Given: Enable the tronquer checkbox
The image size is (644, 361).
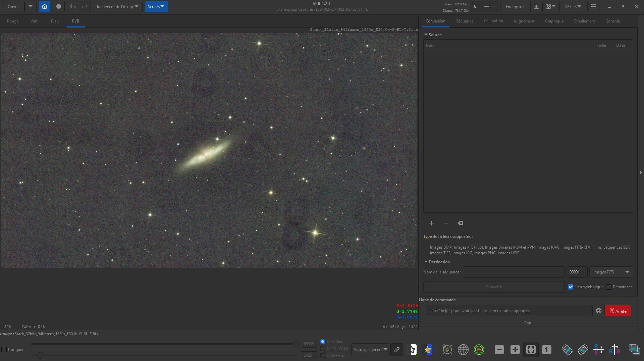Looking at the screenshot, I should [x=4, y=350].
